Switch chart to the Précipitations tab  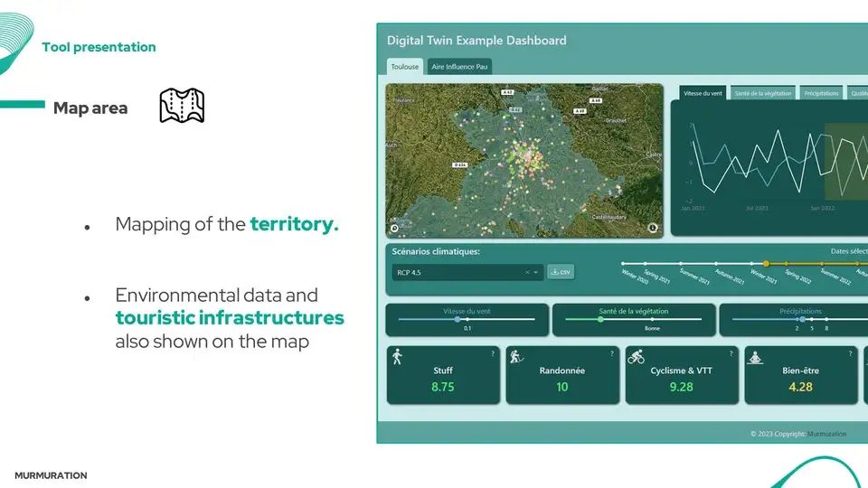click(821, 93)
